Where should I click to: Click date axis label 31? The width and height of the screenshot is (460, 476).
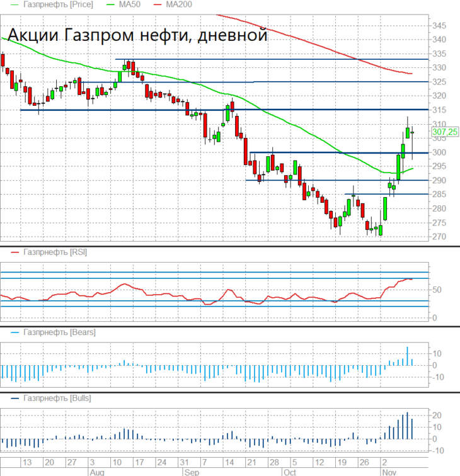[x=184, y=463]
